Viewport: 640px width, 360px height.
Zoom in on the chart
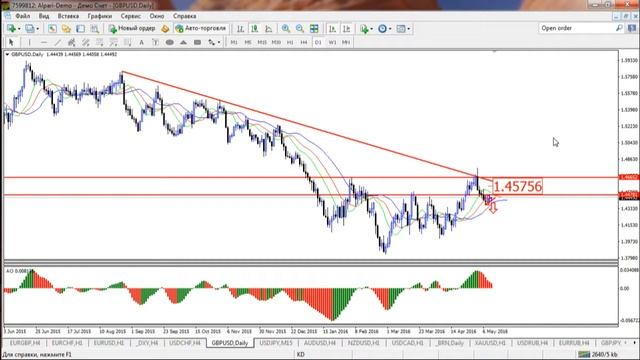click(x=286, y=29)
